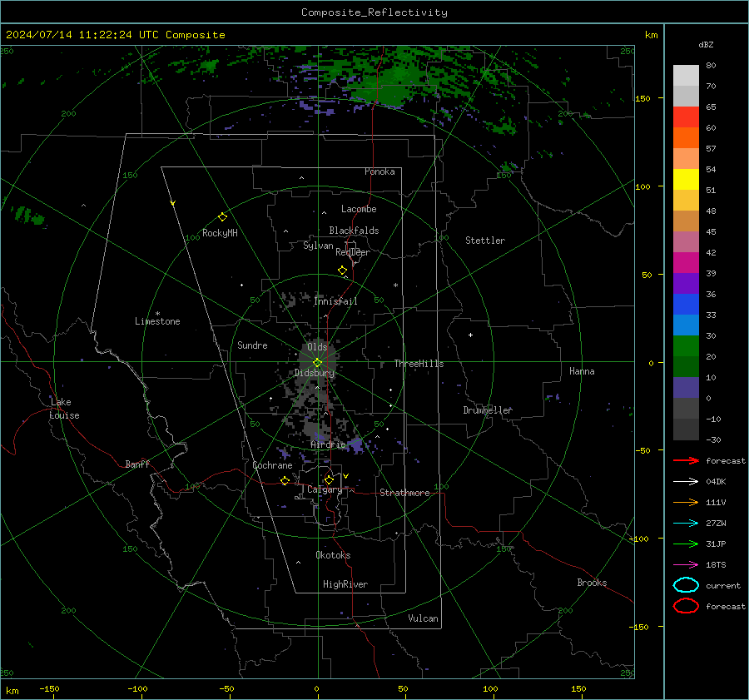Screen dimensions: 749x700
Task: Click the Brooks label
Action: (592, 583)
